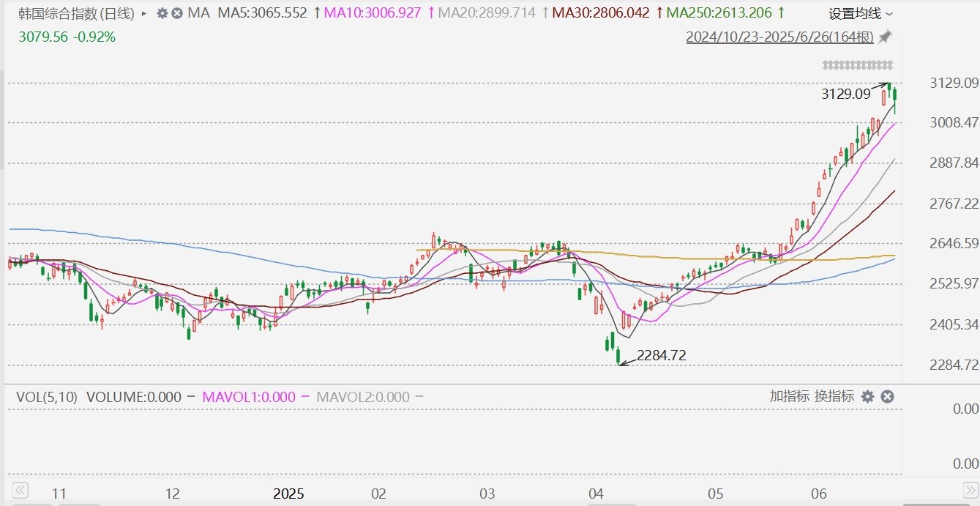Click the 3129.09 high price annotation on chart

pyautogui.click(x=846, y=94)
